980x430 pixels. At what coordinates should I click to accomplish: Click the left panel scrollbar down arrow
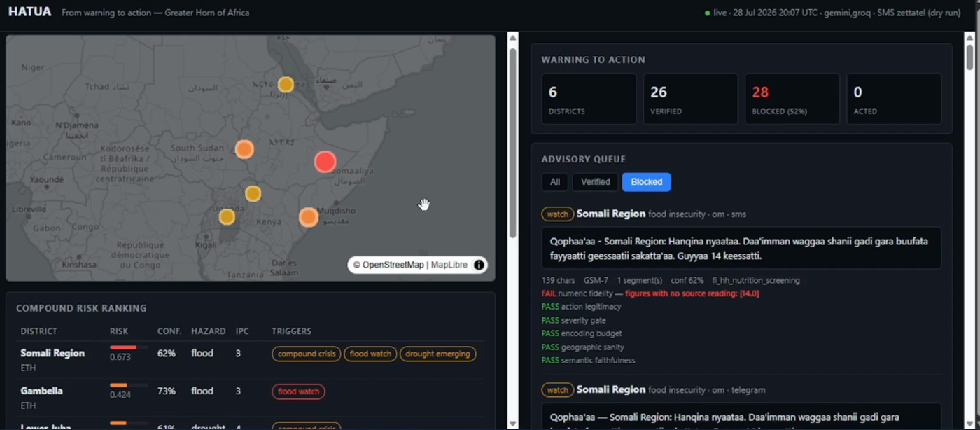click(x=513, y=424)
